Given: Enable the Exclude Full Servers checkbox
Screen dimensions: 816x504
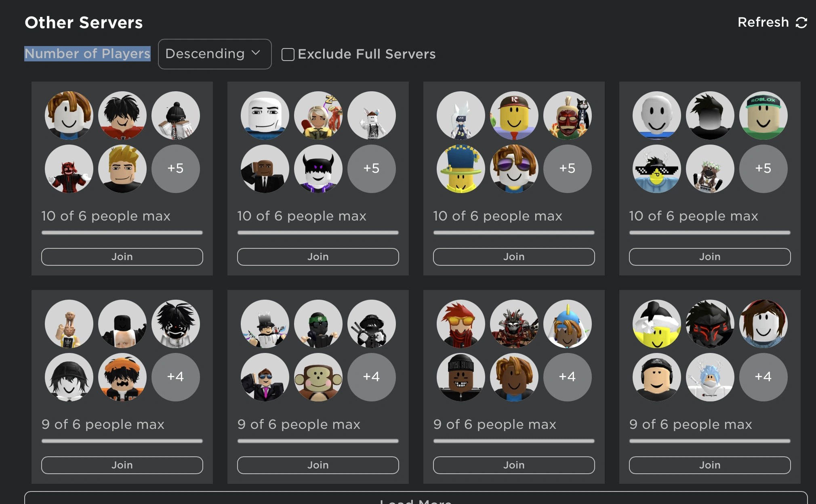Looking at the screenshot, I should click(x=288, y=54).
